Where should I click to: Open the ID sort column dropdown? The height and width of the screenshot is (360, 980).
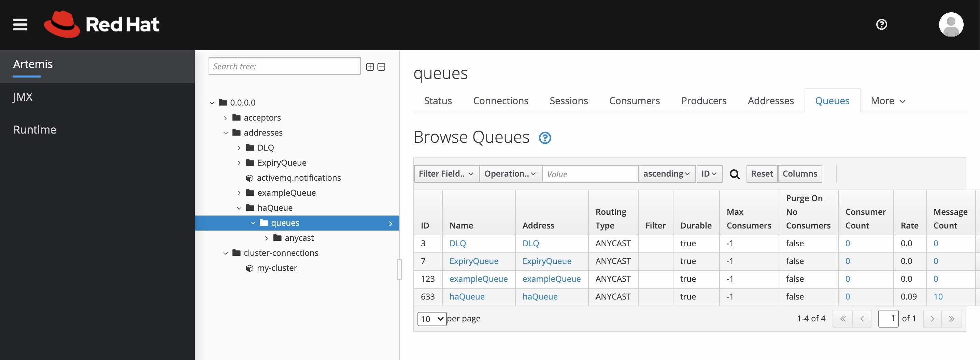pyautogui.click(x=709, y=174)
